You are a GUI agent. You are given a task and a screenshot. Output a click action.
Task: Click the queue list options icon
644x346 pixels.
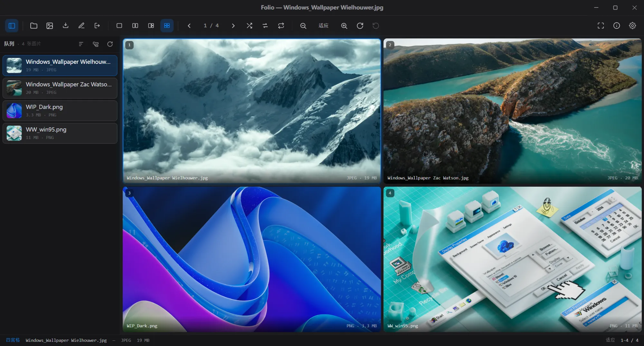pos(96,44)
